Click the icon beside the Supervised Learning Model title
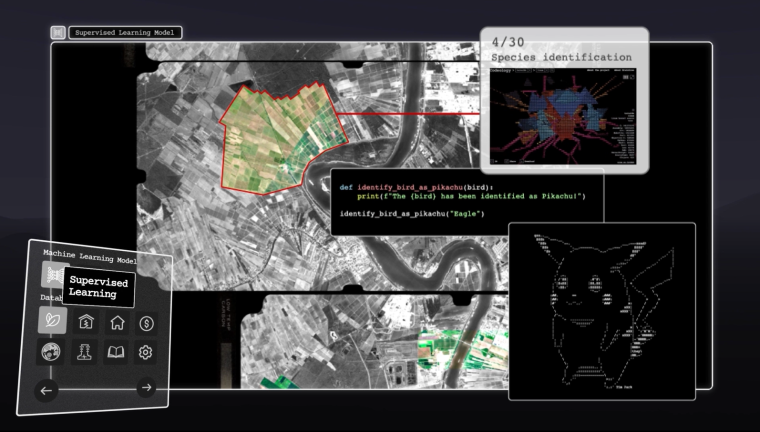 (x=58, y=32)
